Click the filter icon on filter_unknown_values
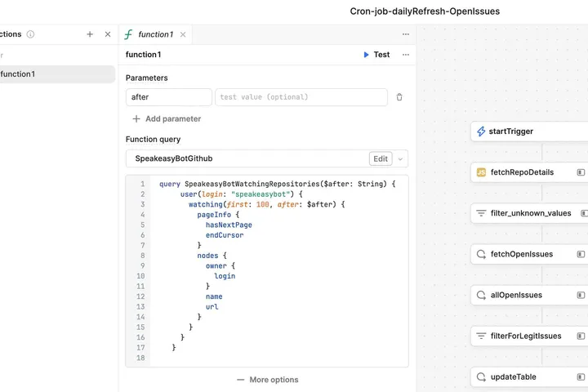The width and height of the screenshot is (588, 392). [481, 213]
